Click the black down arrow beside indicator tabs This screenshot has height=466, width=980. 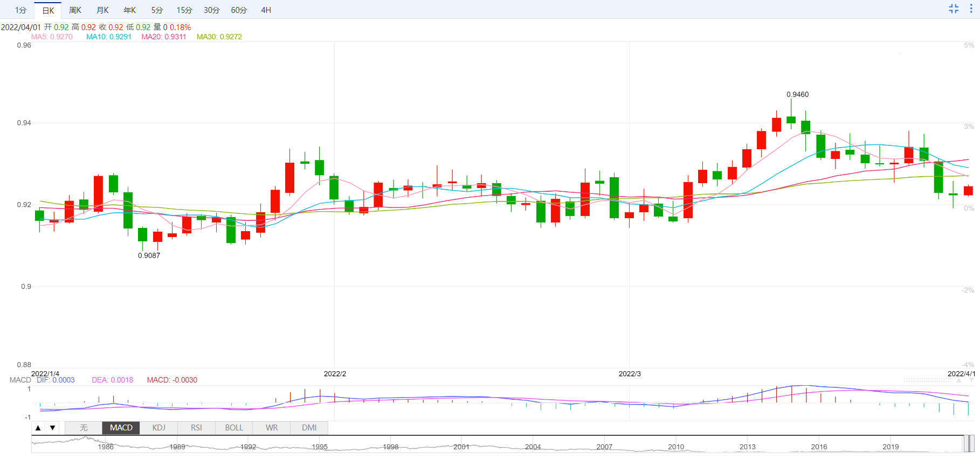[52, 428]
